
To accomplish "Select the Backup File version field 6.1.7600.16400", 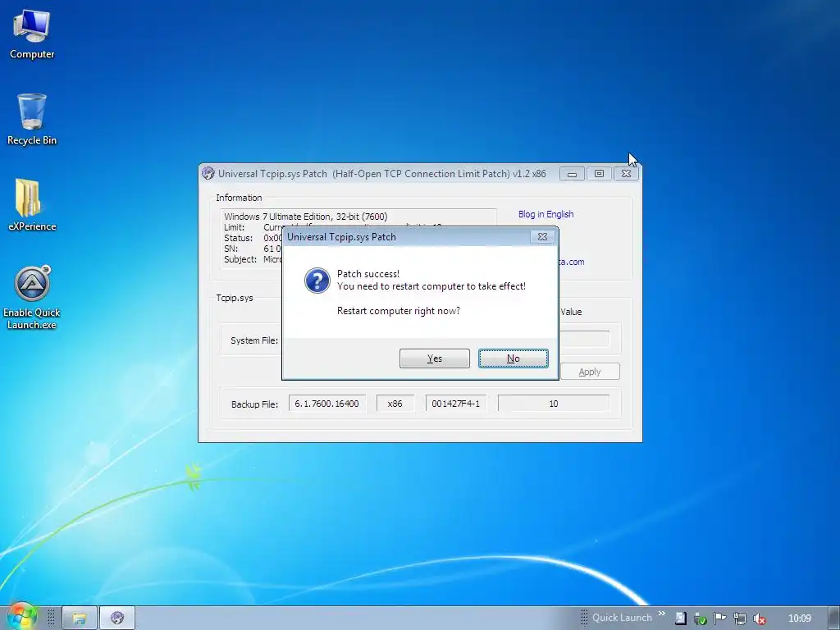I will point(327,404).
